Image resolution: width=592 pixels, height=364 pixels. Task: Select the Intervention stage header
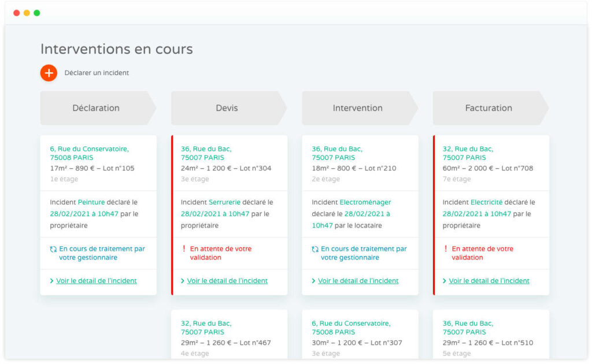pyautogui.click(x=360, y=108)
